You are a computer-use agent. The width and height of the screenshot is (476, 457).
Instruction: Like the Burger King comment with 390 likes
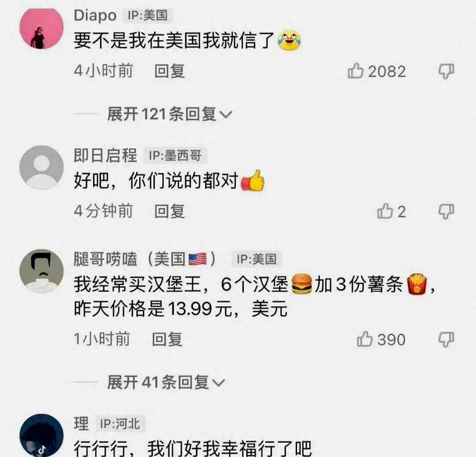tap(364, 339)
